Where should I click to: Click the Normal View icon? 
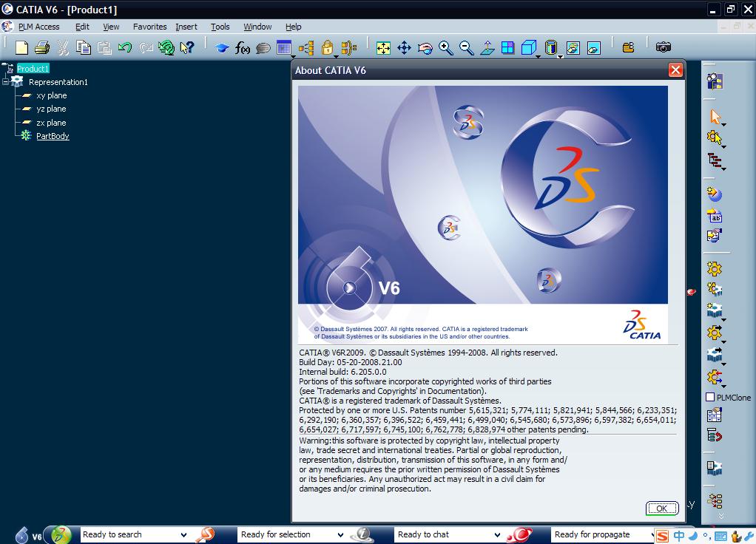click(487, 48)
